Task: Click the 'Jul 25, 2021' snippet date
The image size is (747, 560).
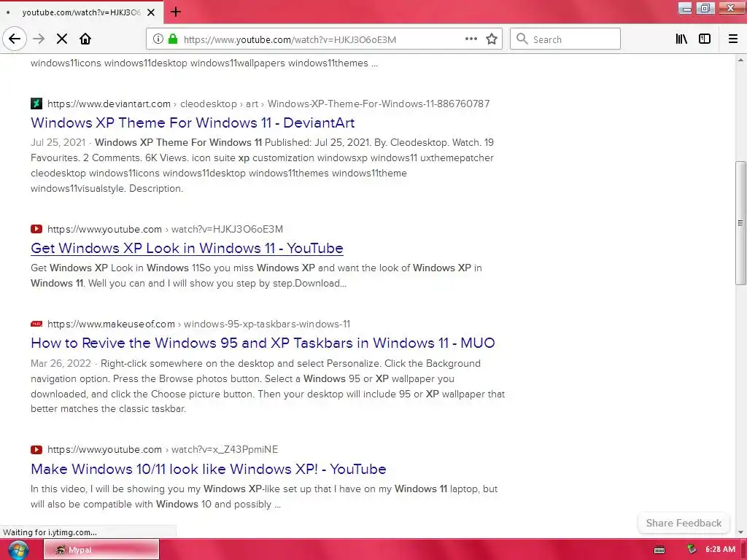Action: (58, 142)
